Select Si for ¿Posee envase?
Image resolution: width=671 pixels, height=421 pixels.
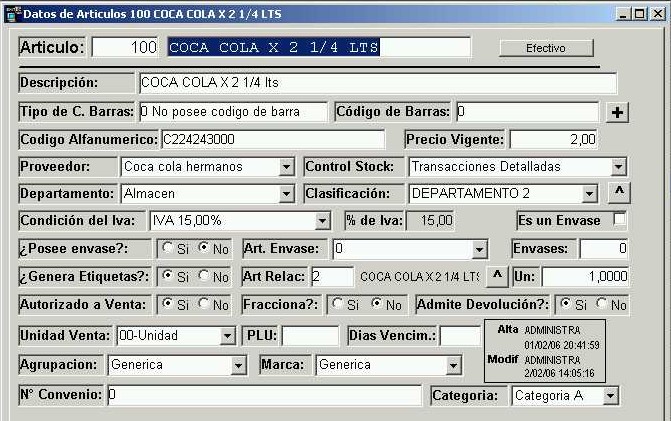[167, 248]
